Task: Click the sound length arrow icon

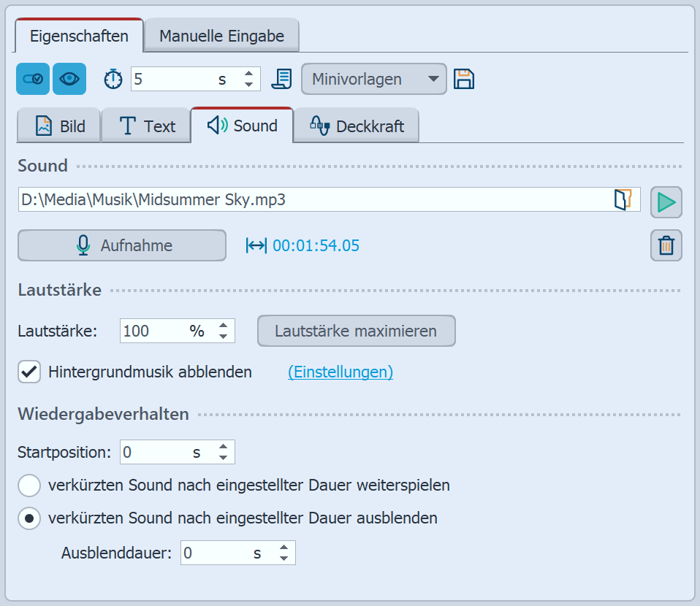Action: tap(256, 246)
